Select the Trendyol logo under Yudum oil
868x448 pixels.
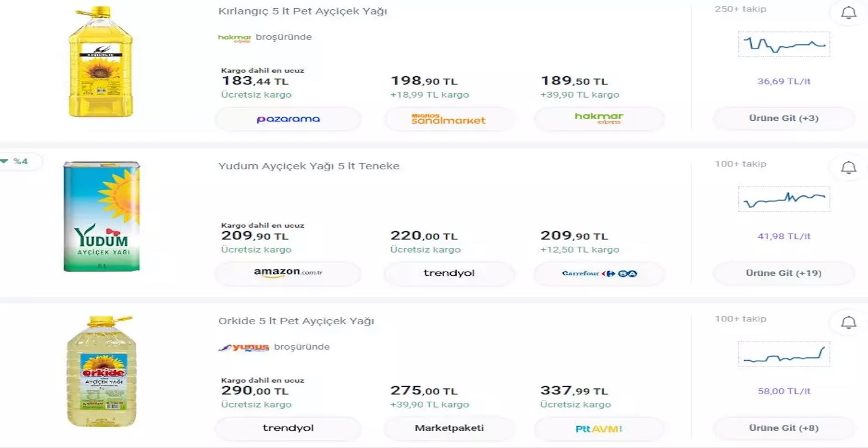(x=449, y=273)
